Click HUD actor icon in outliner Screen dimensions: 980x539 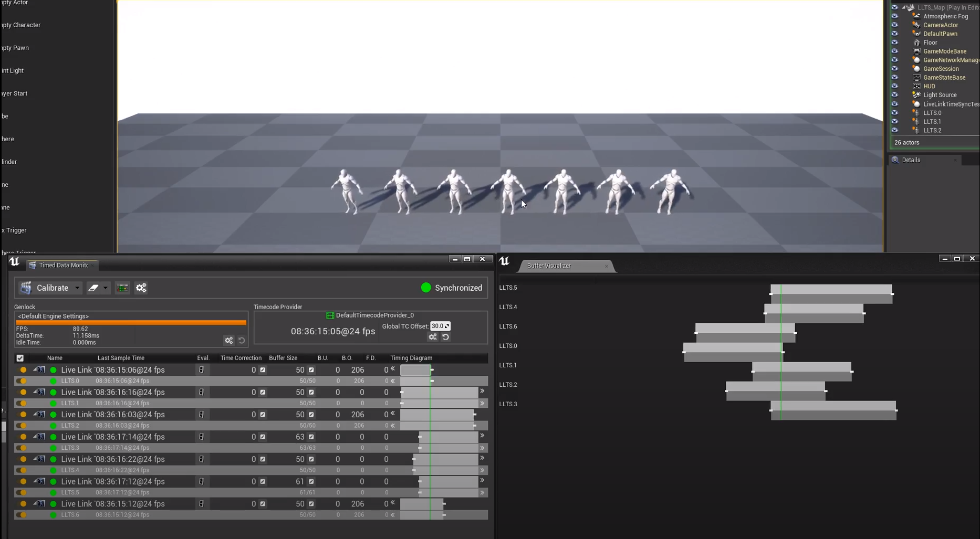[x=916, y=86]
